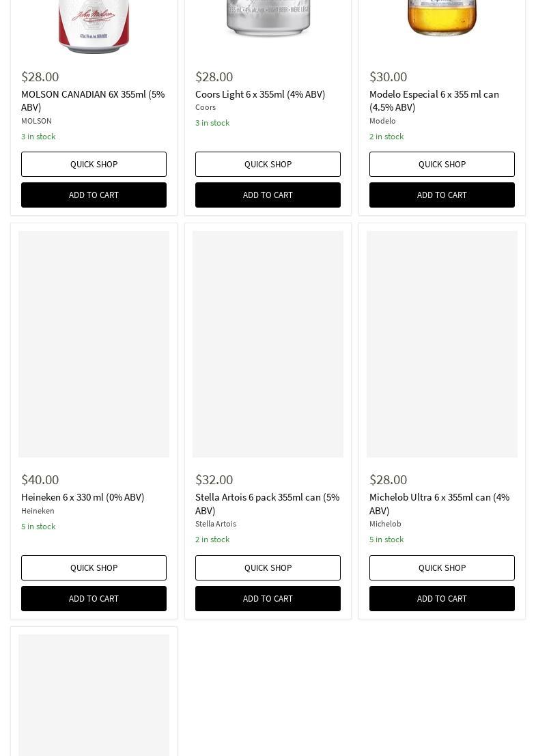The image size is (536, 756).
Task: Add Stella Artois 6 pack to cart
Action: pyautogui.click(x=268, y=598)
